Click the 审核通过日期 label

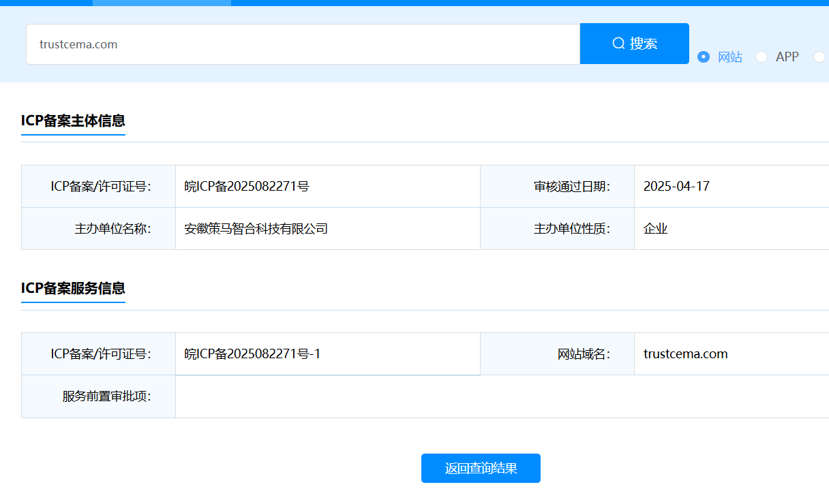[x=571, y=186]
